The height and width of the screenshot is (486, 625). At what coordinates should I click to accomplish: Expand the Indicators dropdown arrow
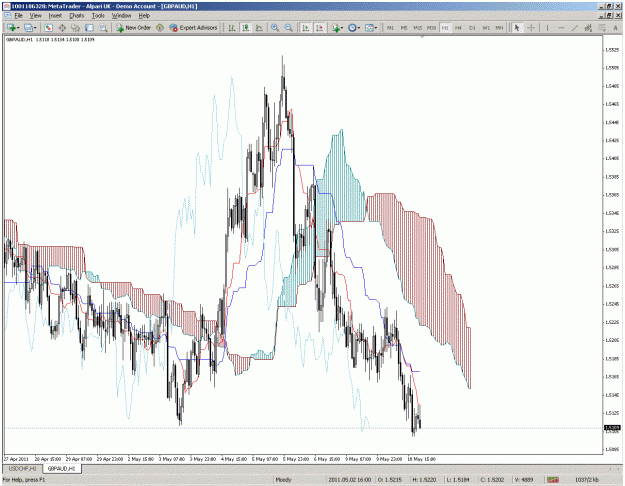[x=342, y=28]
